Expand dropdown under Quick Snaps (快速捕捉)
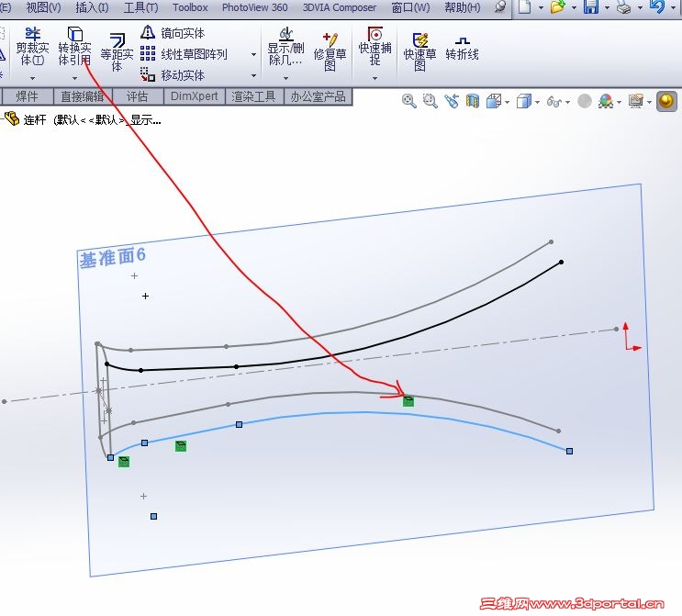Image resolution: width=682 pixels, height=616 pixels. (x=375, y=78)
